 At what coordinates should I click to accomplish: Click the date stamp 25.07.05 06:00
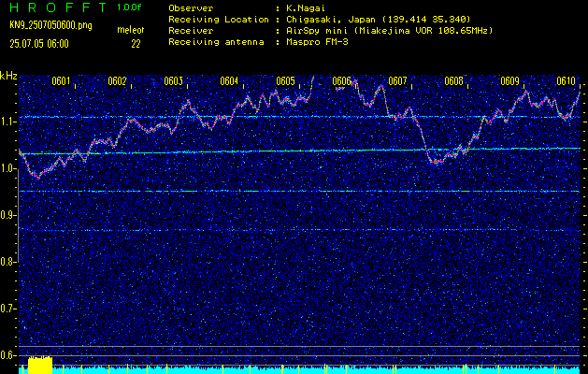click(x=39, y=44)
